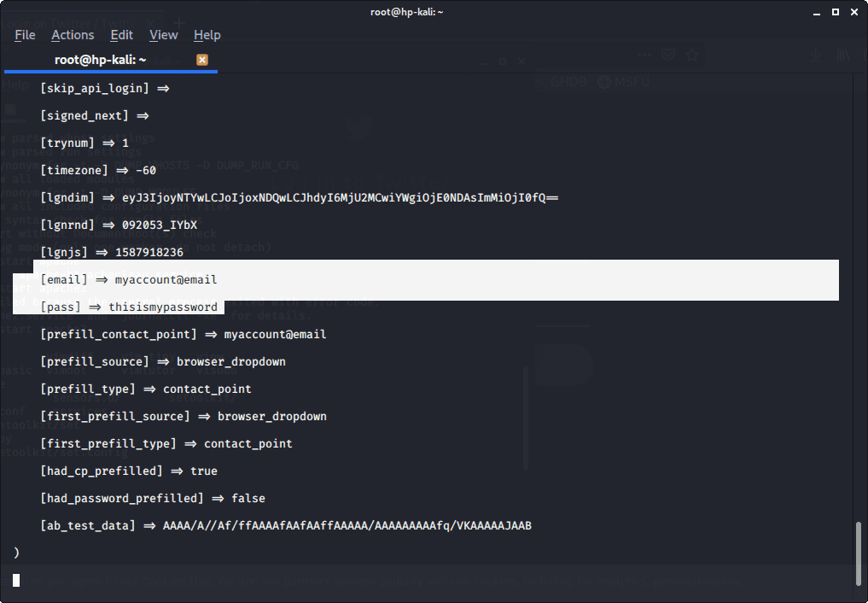Screen dimensions: 868x603
Task: Maximize the terminal window
Action: click(x=836, y=12)
